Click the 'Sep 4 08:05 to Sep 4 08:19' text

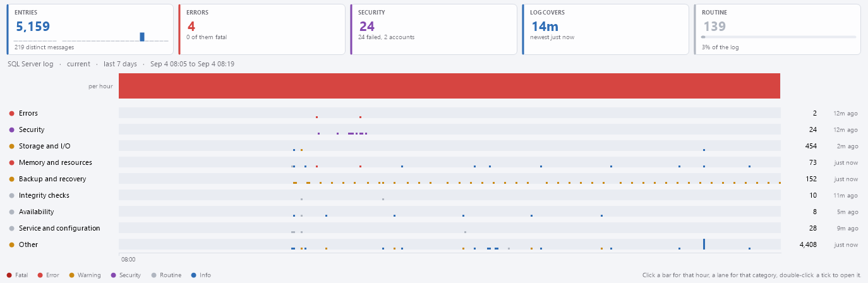[192, 64]
